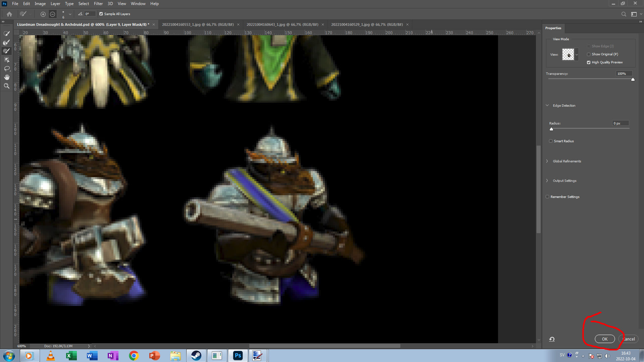Choose Add to selection brush mode
Screen dimensions: 644x362
[43, 14]
